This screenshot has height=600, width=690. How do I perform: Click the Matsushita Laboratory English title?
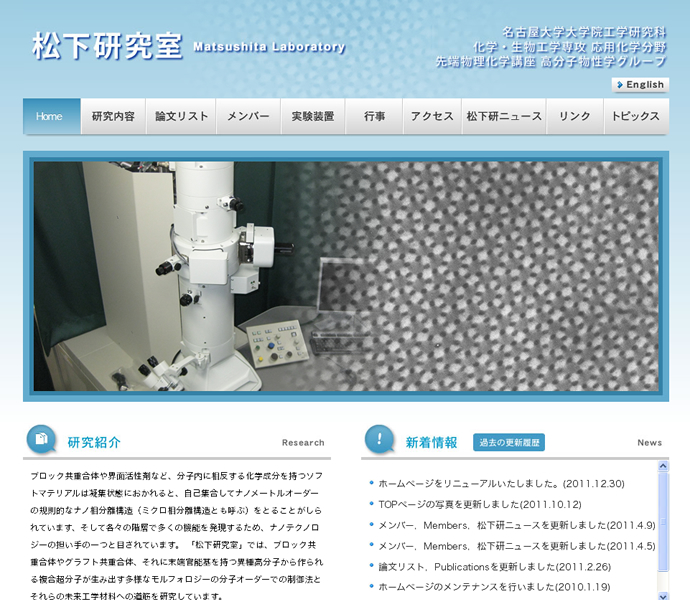click(269, 47)
